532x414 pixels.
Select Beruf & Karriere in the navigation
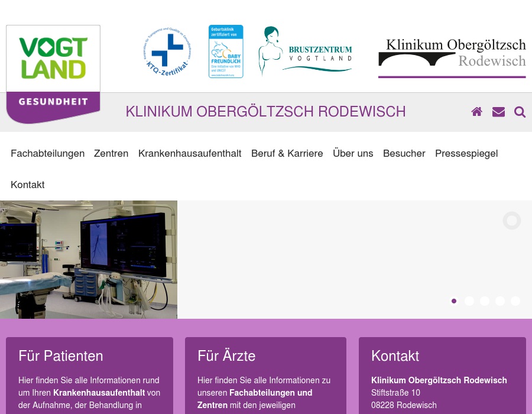[x=287, y=153]
